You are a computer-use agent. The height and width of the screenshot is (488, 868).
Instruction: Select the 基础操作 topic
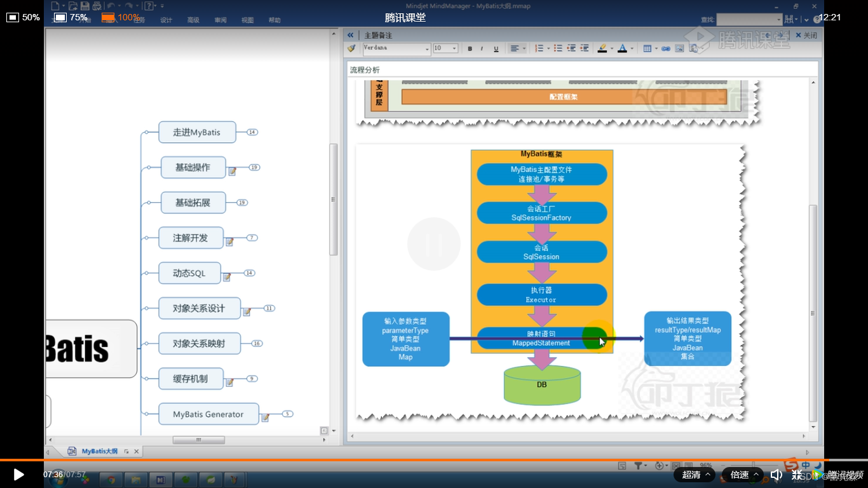click(193, 167)
